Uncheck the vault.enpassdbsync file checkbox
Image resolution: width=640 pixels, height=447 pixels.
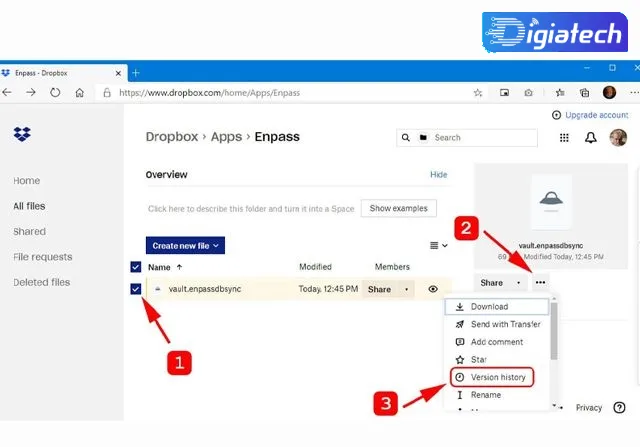click(136, 289)
